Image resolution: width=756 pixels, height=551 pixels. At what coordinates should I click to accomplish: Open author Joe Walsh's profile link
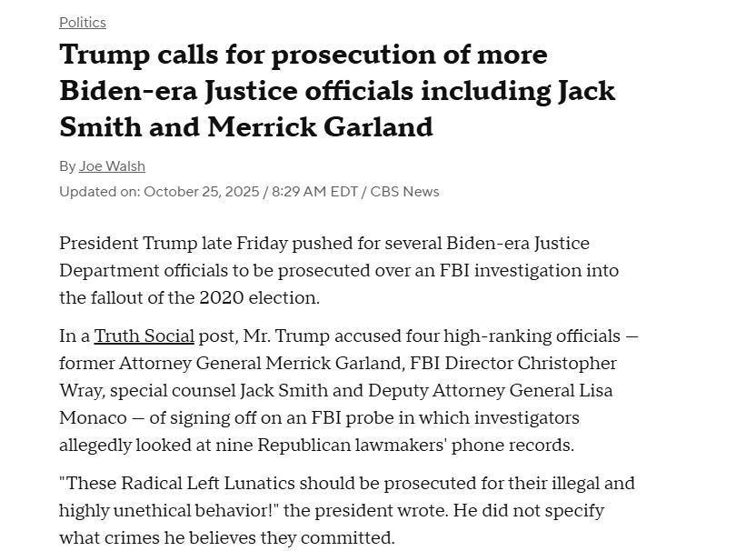pos(112,166)
